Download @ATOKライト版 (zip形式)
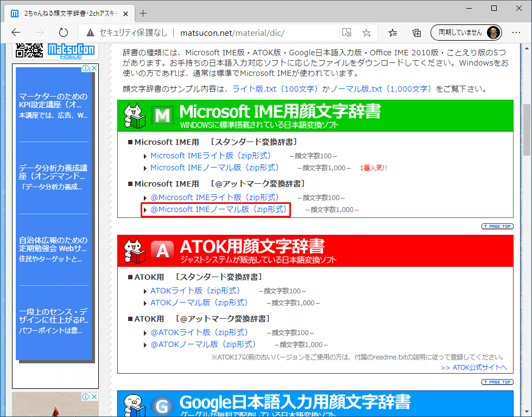532x417 pixels. tap(199, 332)
